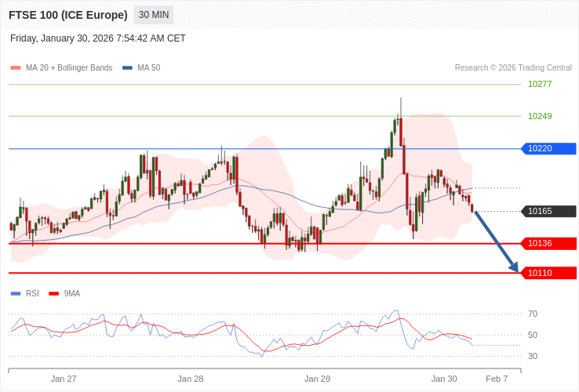The height and width of the screenshot is (392, 579).
Task: Click the 10277 resistance level label
Action: click(540, 84)
